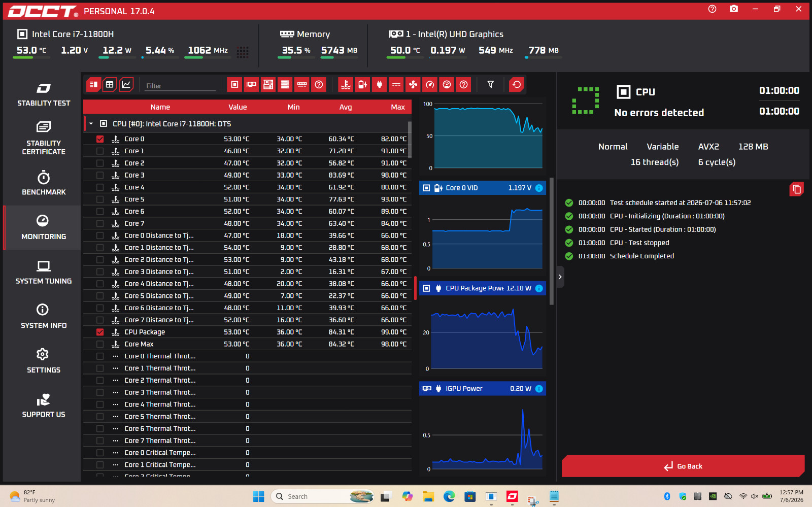Screen dimensions: 812x507
Task: Uncheck the CPU Package temperature checkbox
Action: [100, 332]
